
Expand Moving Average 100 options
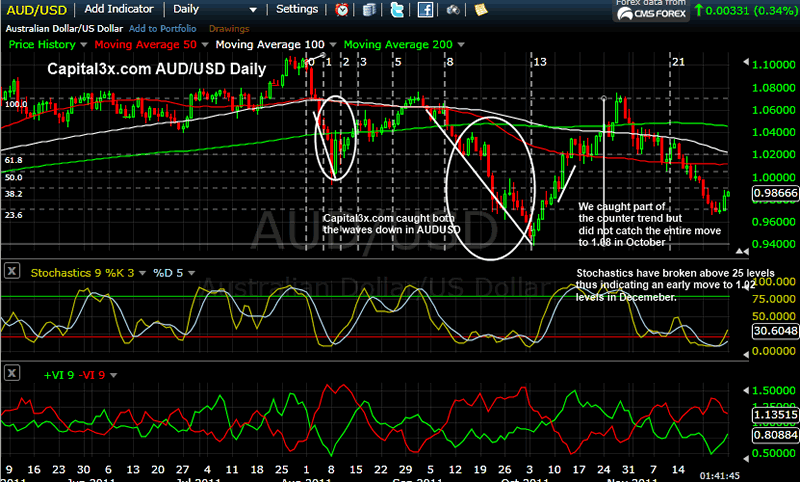pyautogui.click(x=333, y=45)
